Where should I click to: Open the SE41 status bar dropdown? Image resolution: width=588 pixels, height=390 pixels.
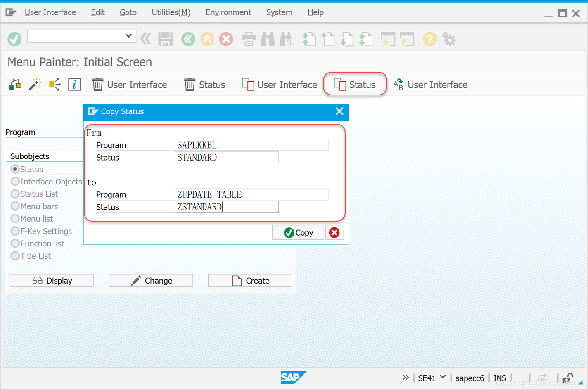[x=443, y=377]
